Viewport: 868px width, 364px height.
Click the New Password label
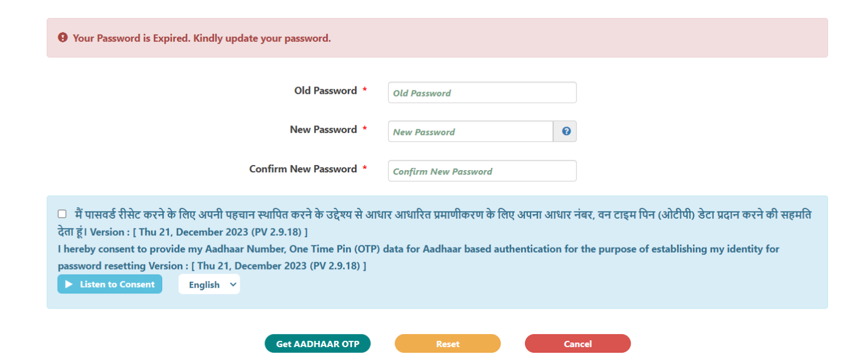[x=323, y=129]
